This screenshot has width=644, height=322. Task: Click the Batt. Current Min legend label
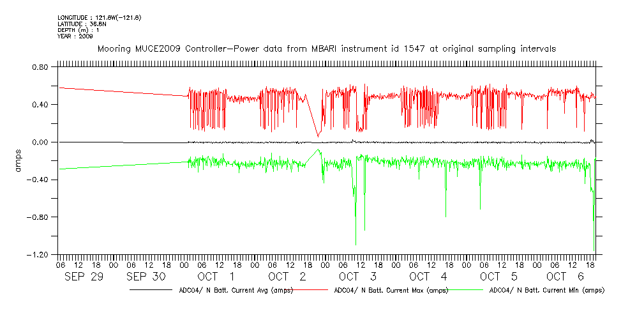tap(546, 291)
